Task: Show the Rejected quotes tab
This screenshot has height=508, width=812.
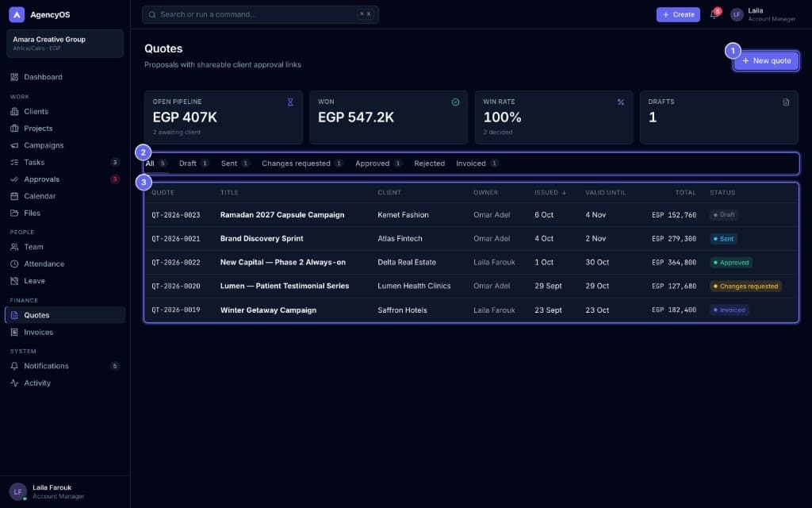Action: pos(429,164)
